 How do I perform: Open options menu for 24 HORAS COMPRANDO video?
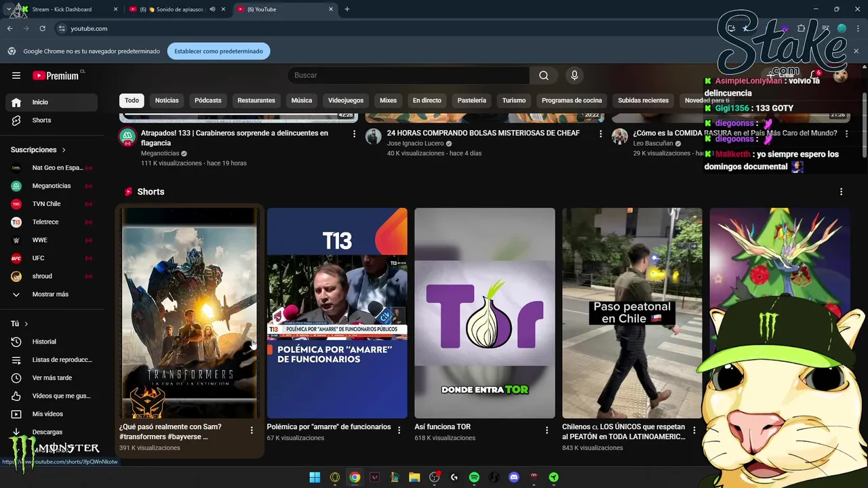pos(600,134)
